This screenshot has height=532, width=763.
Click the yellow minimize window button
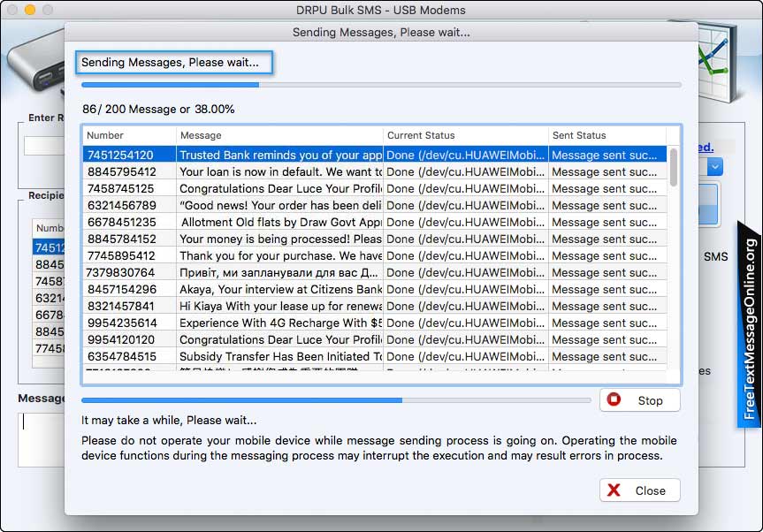pyautogui.click(x=30, y=10)
